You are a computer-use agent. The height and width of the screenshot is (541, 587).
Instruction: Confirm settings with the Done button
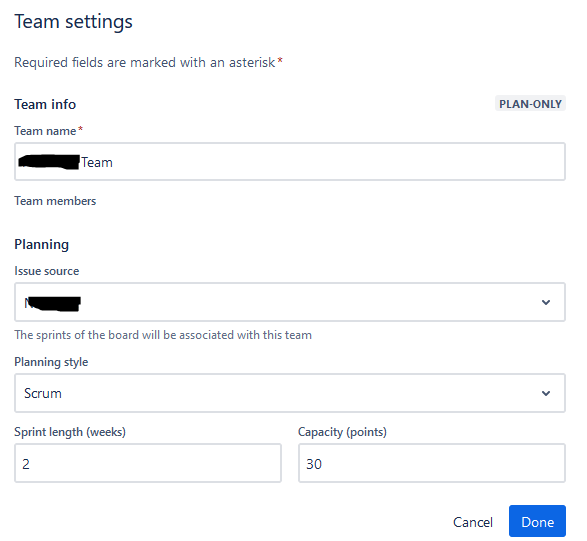(x=537, y=521)
